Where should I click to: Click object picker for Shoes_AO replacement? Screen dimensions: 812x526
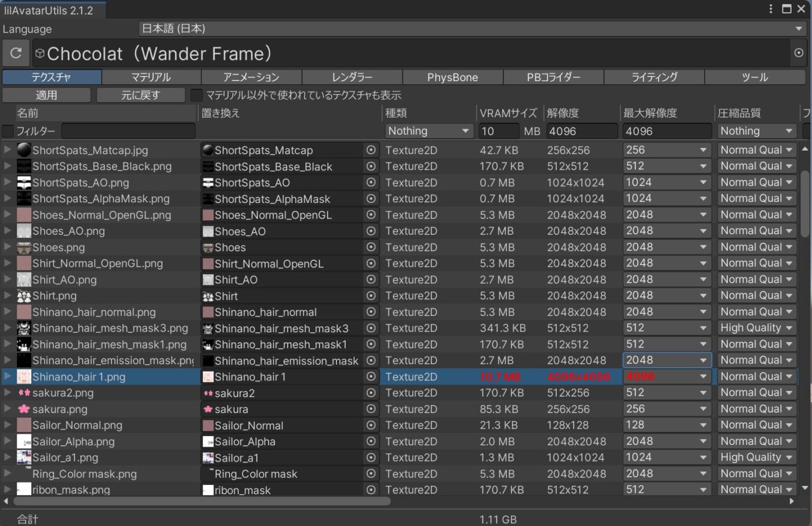pyautogui.click(x=371, y=231)
